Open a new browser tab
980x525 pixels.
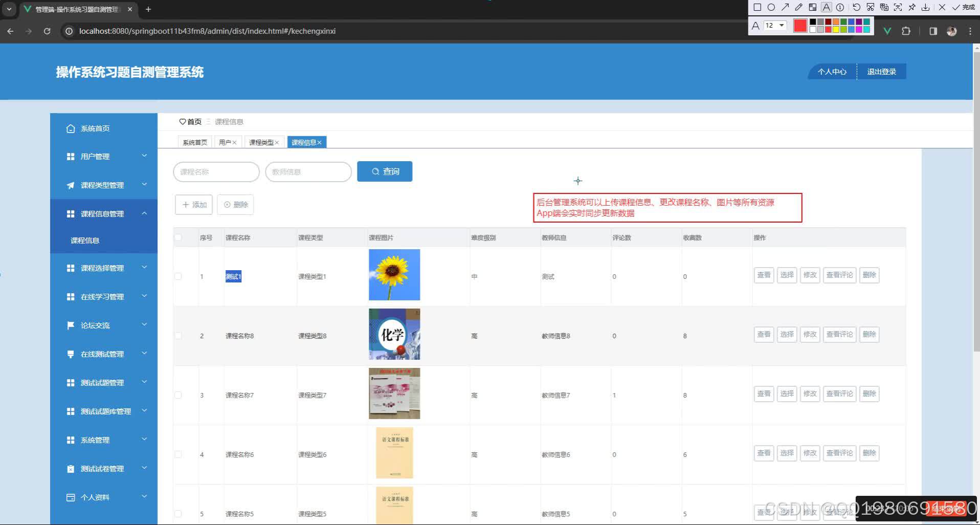[148, 9]
